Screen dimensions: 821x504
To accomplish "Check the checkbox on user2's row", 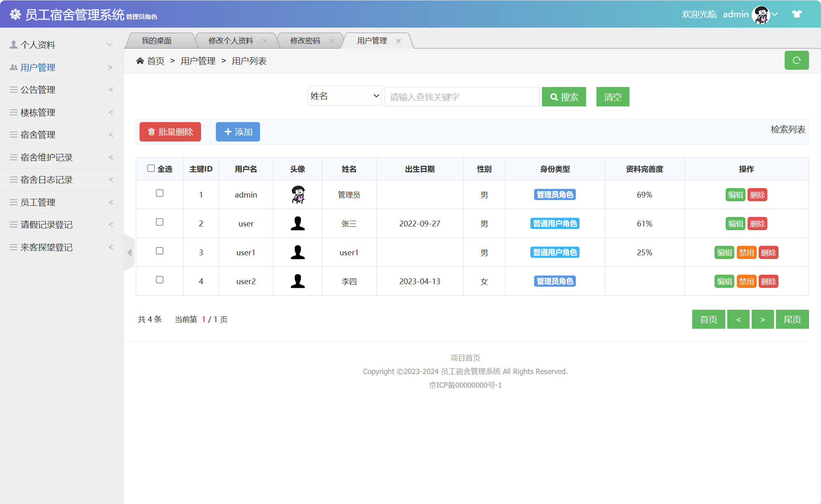I will (159, 280).
